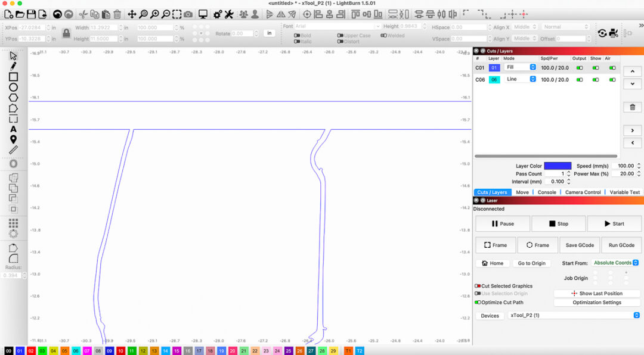The width and height of the screenshot is (644, 355).
Task: Switch to the Camera Control tab
Action: (583, 192)
